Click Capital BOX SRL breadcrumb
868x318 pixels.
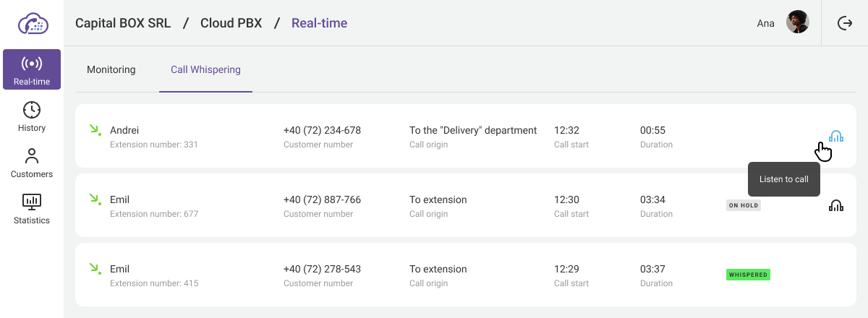pyautogui.click(x=123, y=23)
